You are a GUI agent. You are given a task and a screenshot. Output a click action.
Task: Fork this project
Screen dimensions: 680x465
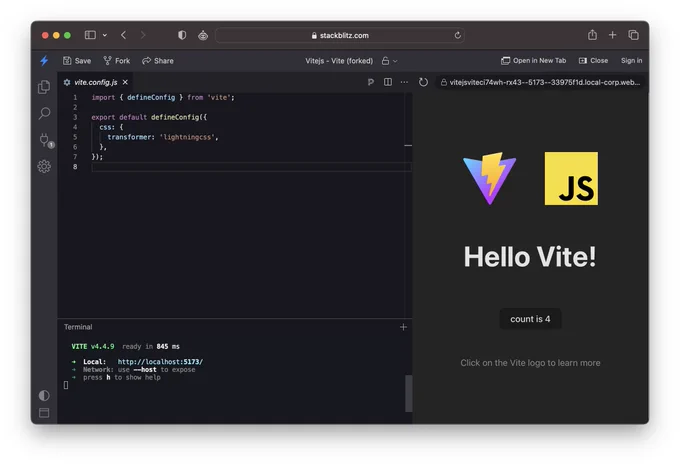tap(117, 61)
